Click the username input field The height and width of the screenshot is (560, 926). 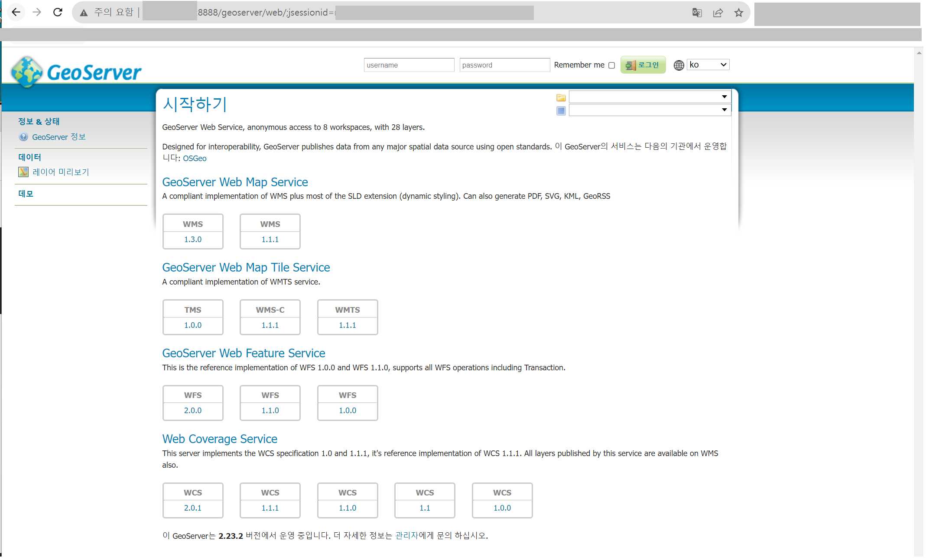[409, 65]
